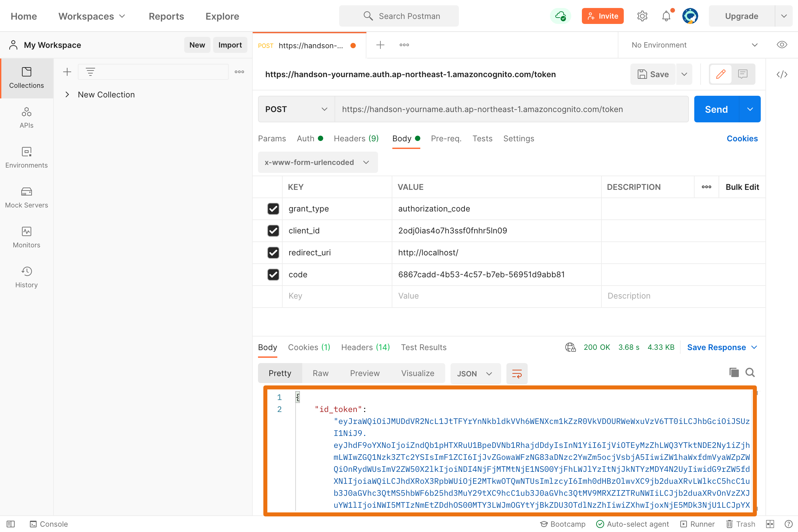Search within the response body

coord(750,372)
